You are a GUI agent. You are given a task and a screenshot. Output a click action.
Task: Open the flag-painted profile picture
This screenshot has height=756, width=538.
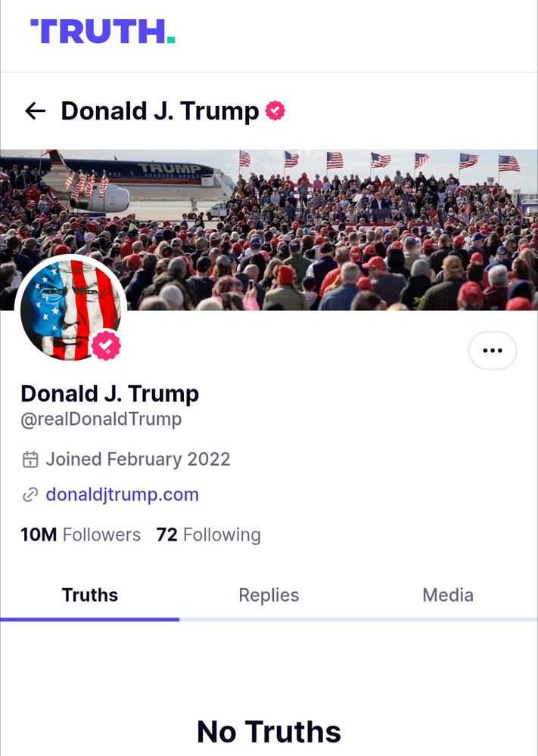(x=71, y=310)
